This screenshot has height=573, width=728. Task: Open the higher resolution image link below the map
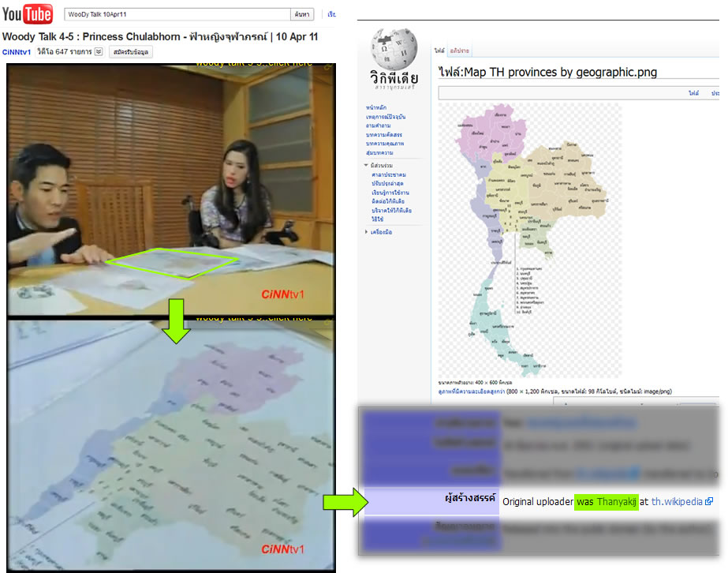tap(471, 391)
